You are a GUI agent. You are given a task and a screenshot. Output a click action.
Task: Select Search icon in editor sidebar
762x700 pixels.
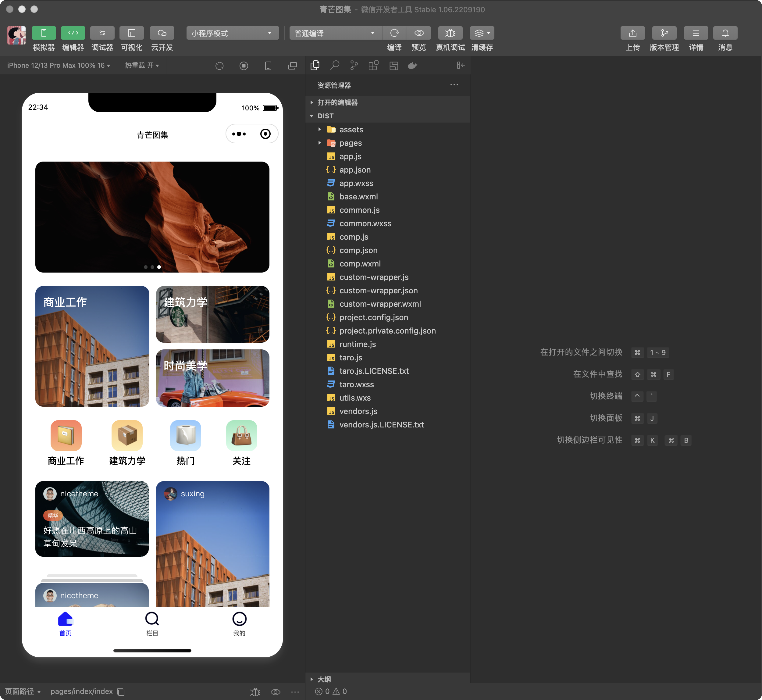coord(334,66)
